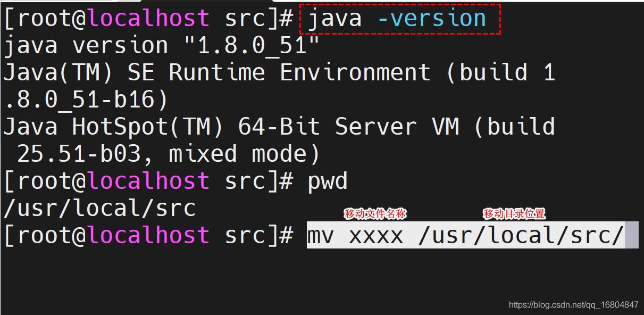The height and width of the screenshot is (315, 644).
Task: Click the '25.51-b03, mixed mode)' line
Action: pos(169,154)
